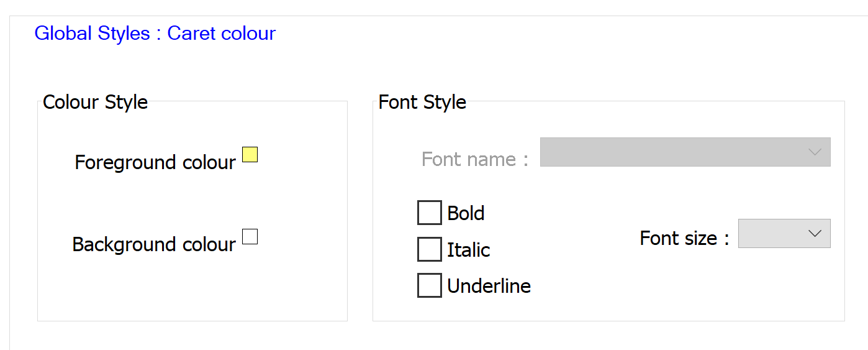Click the 'Foreground colour' label text
The height and width of the screenshot is (350, 868).
[155, 162]
